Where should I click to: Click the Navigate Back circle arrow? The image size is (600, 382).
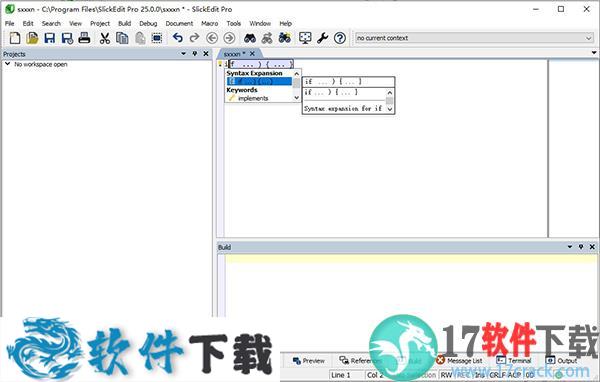(212, 38)
